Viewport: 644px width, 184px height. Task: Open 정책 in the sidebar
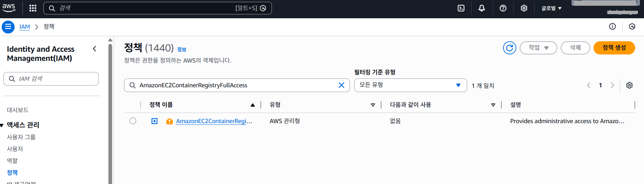pos(12,172)
